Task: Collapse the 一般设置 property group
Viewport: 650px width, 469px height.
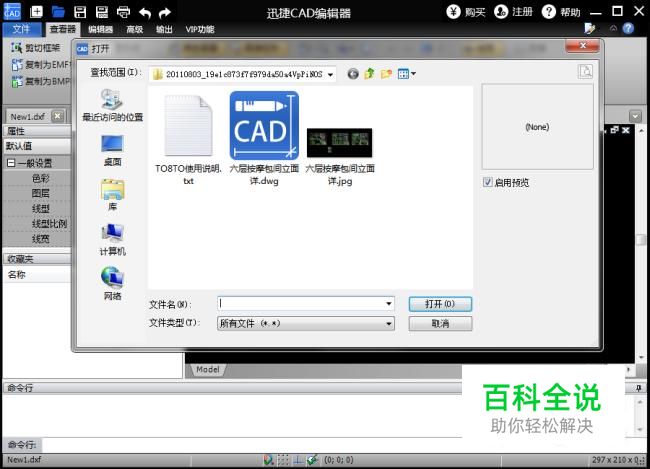Action: point(11,163)
